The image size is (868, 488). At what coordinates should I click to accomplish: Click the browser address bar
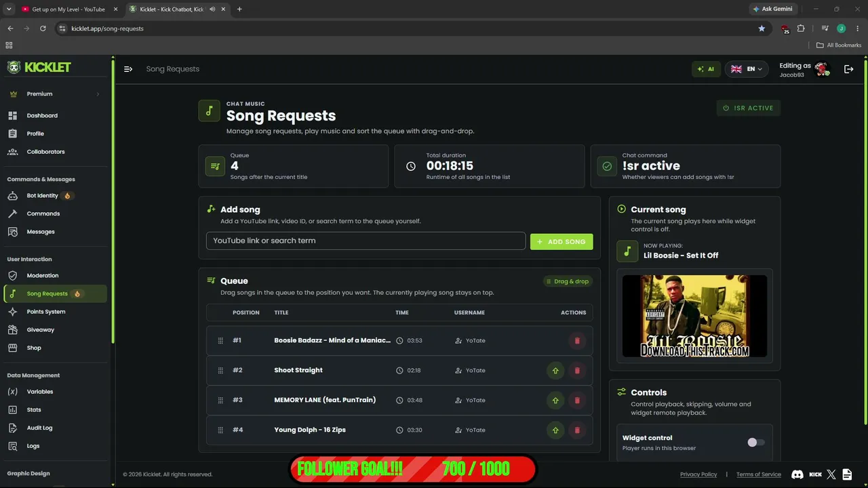pyautogui.click(x=407, y=28)
